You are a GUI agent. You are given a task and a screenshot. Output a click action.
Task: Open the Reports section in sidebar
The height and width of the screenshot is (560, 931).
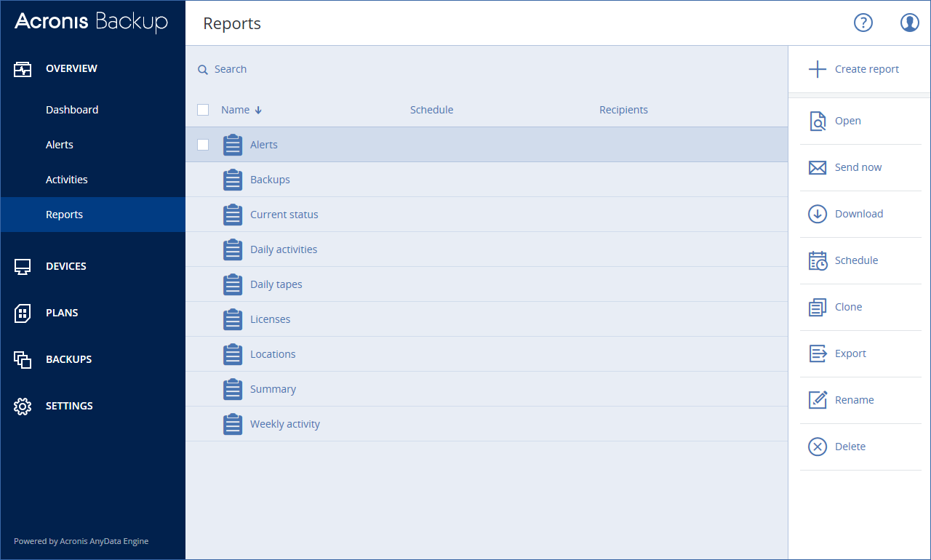pos(64,214)
